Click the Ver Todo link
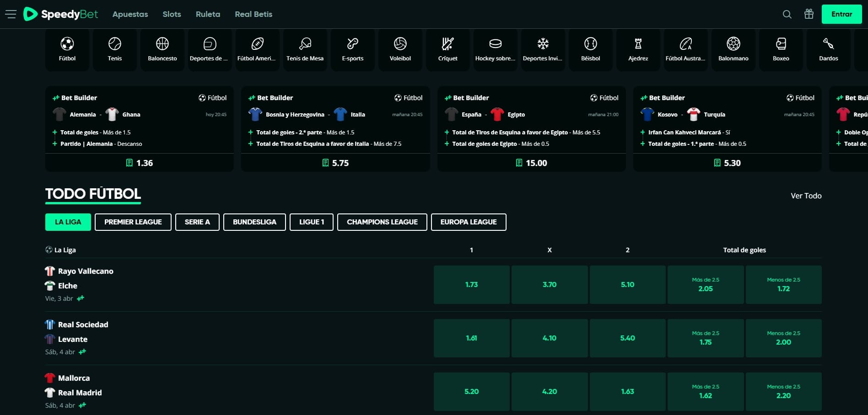The image size is (868, 415). coord(806,196)
